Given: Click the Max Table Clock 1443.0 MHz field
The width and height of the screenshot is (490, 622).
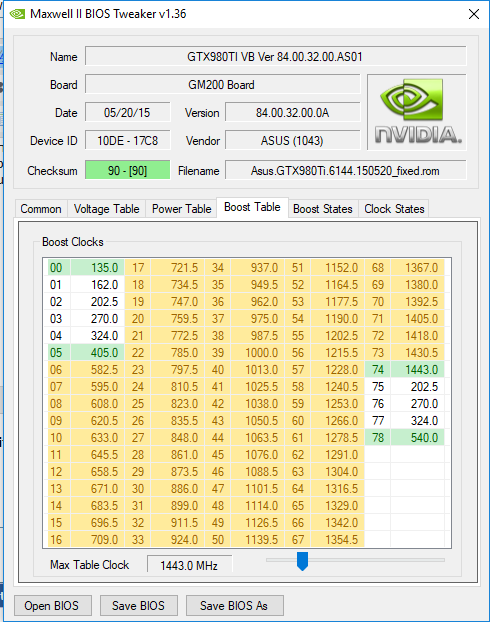Looking at the screenshot, I should click(x=189, y=565).
